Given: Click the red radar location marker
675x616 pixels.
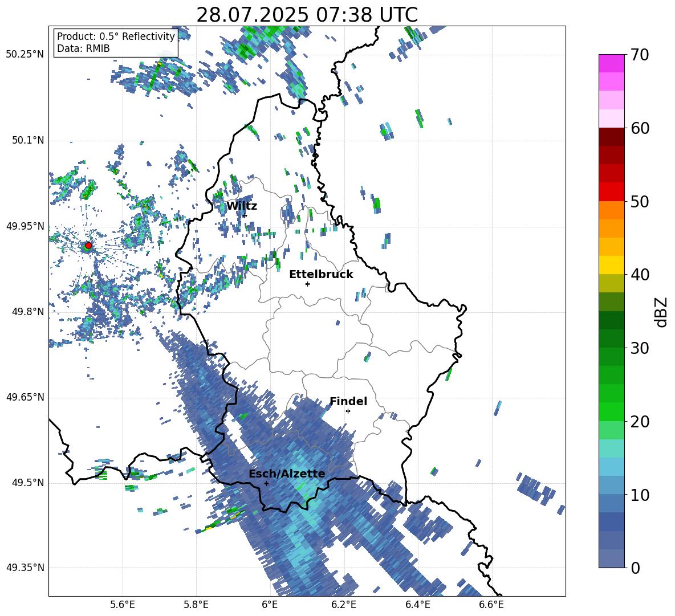Looking at the screenshot, I should click(88, 246).
